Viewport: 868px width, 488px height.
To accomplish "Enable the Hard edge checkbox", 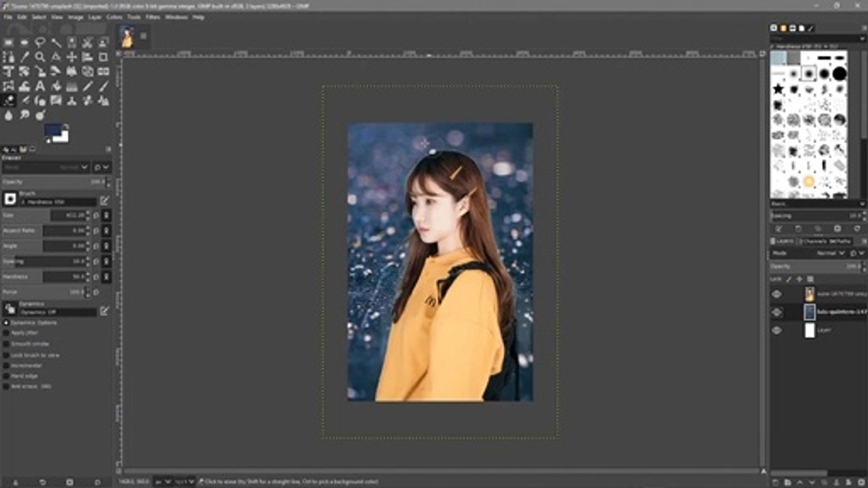I will [7, 375].
